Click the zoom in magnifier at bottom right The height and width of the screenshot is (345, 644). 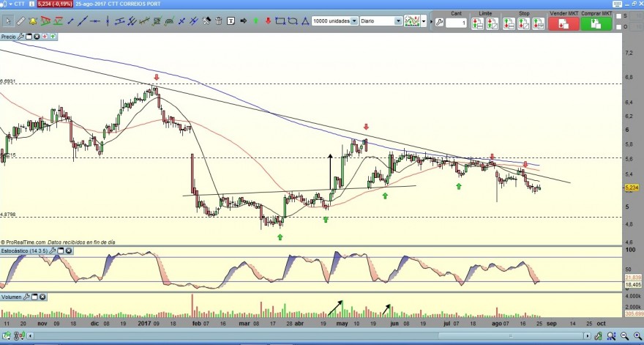pos(637,335)
